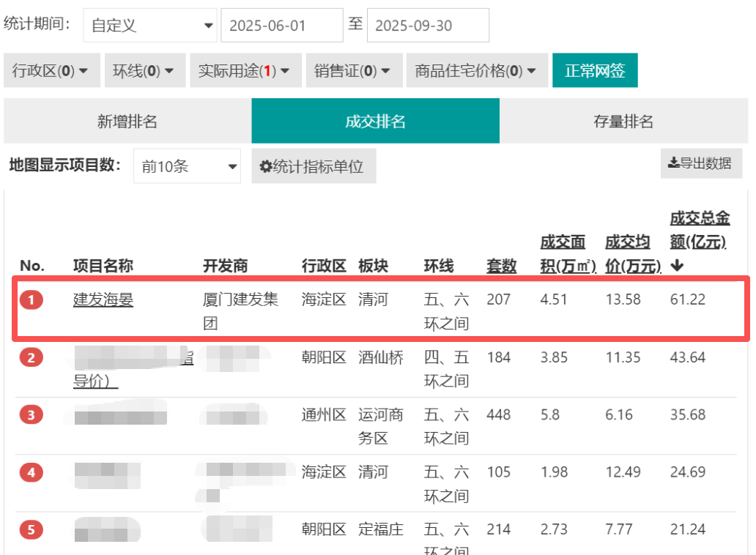
Task: Click the red rank 4 badge
Action: pyautogui.click(x=31, y=472)
